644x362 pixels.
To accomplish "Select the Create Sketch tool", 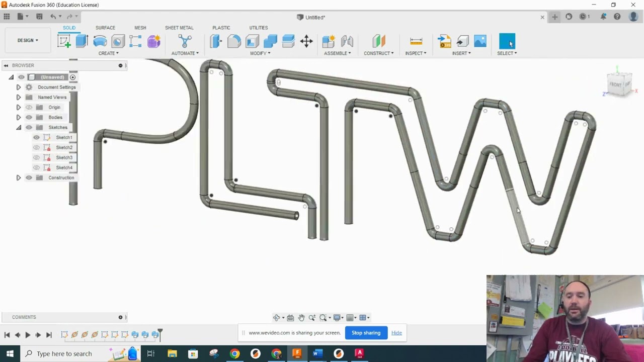I will [x=64, y=41].
